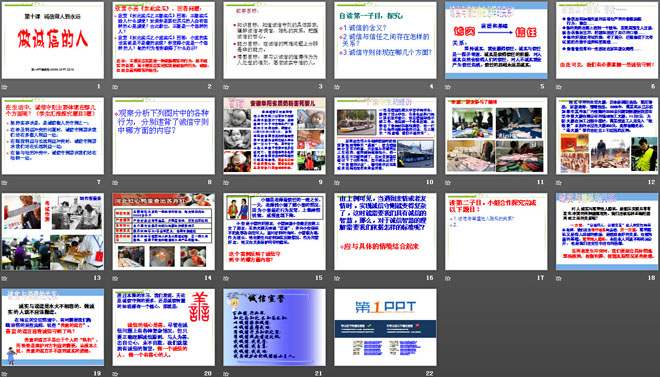This screenshot has width=660, height=377.
Task: Select title slide 1 with red 做诚信的人 heading
Action: click(x=53, y=40)
